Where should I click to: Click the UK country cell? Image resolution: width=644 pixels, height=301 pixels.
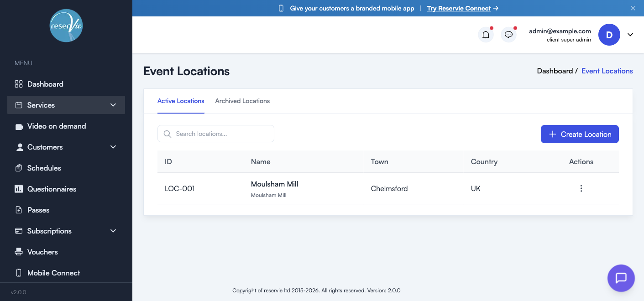click(x=476, y=188)
